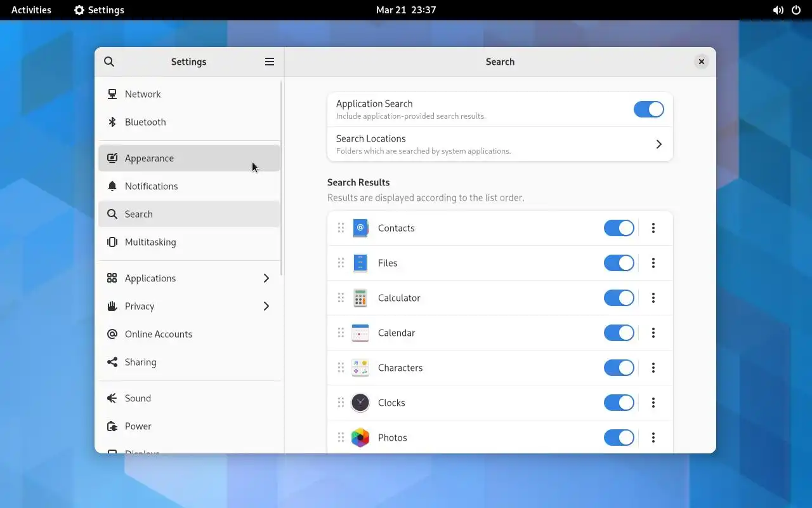
Task: Open the Online Accounts panel
Action: point(189,334)
